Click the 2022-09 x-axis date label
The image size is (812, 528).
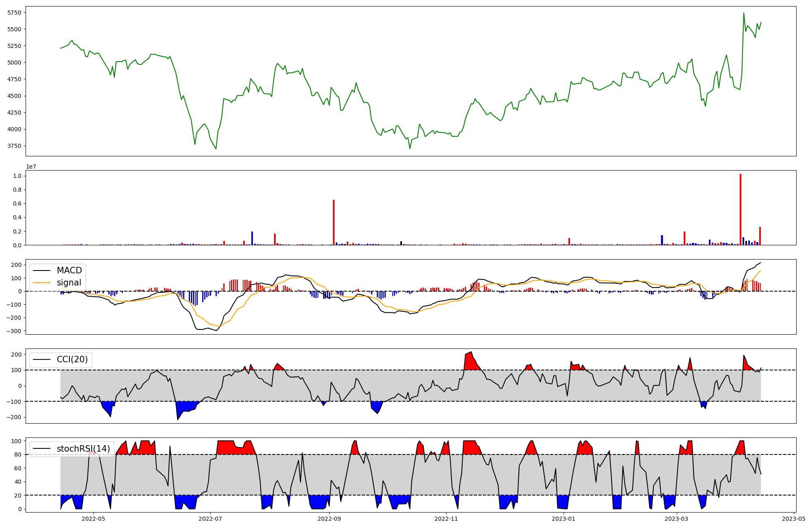pos(329,519)
